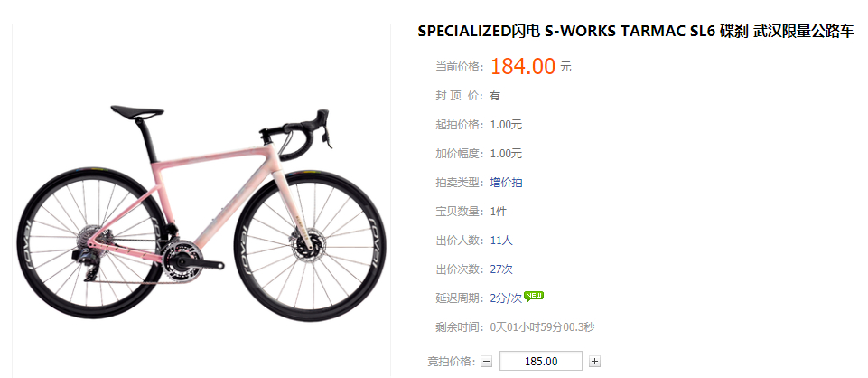Click the green NEW badge icon
This screenshot has height=378, width=868.
[x=534, y=296]
